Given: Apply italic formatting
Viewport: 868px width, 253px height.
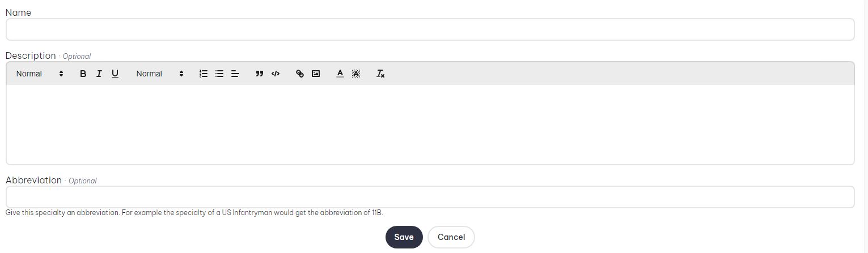Looking at the screenshot, I should [99, 74].
